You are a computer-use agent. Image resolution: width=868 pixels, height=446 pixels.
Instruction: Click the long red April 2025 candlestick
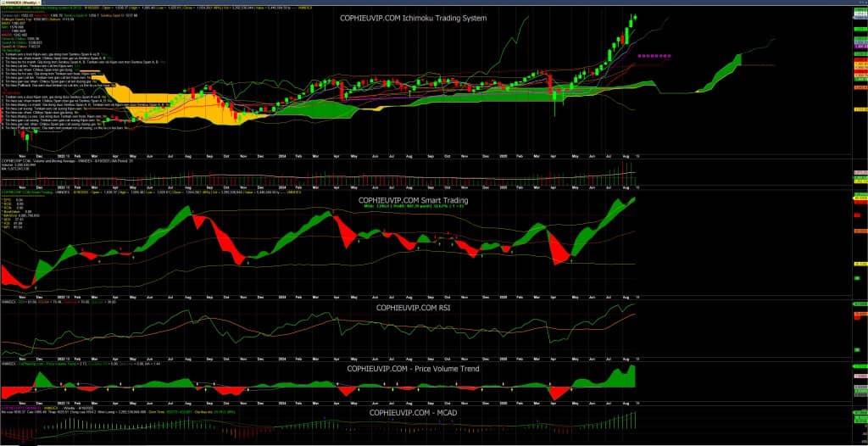pos(549,82)
